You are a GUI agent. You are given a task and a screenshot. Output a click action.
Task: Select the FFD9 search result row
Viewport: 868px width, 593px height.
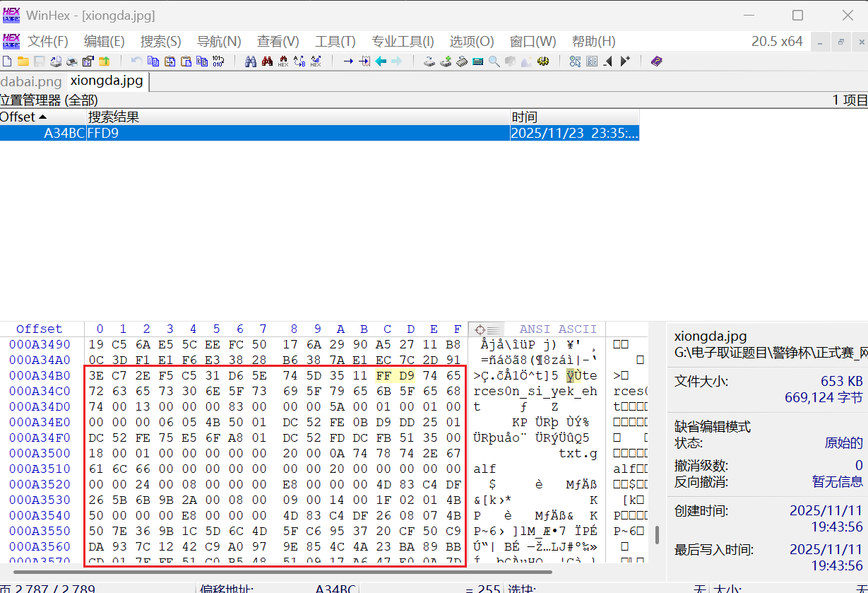pos(283,133)
